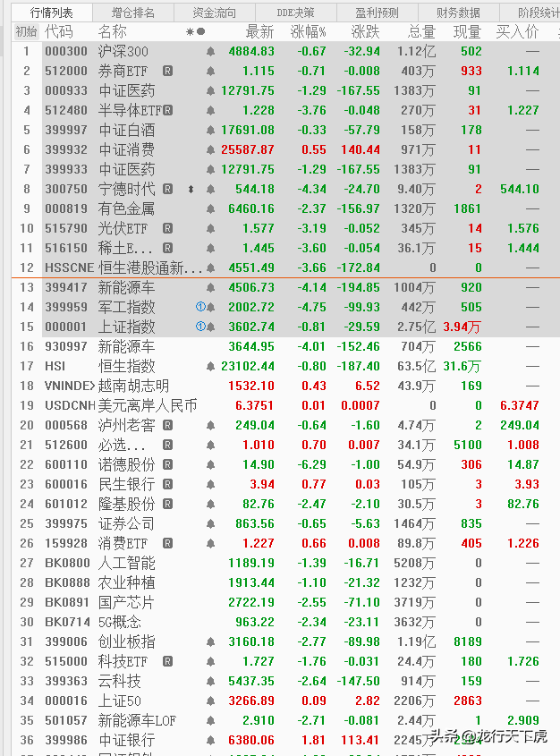Image resolution: width=560 pixels, height=756 pixels.
Task: Click the R margin badge on 券商ETF
Action: click(167, 71)
